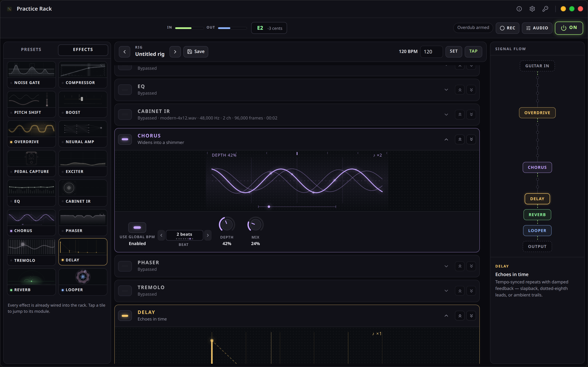The image size is (588, 367).
Task: Adjust the Chorus Depth knob
Action: [x=227, y=224]
